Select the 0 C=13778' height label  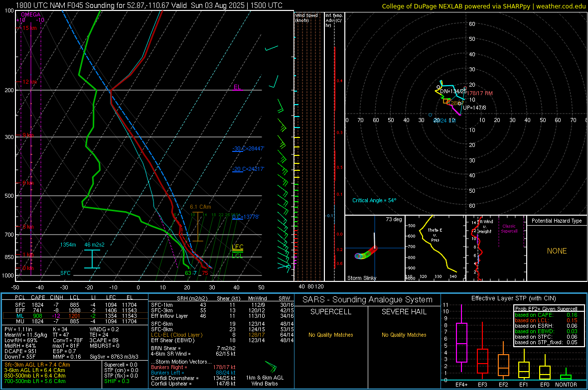(246, 217)
